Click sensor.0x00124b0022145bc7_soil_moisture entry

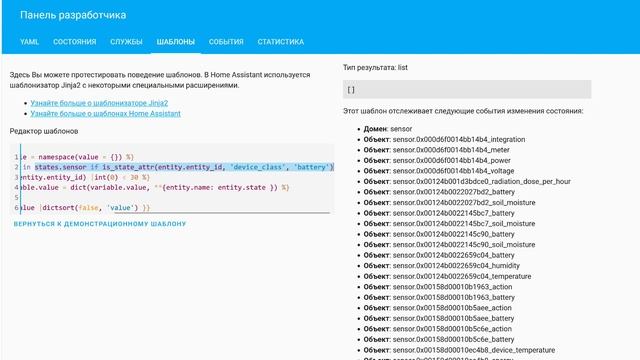click(x=449, y=224)
